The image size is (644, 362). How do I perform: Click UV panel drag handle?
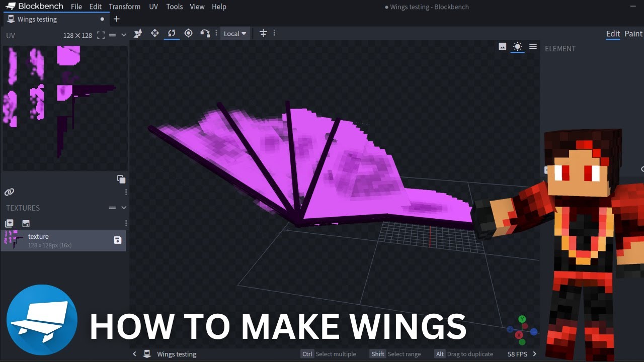[112, 35]
